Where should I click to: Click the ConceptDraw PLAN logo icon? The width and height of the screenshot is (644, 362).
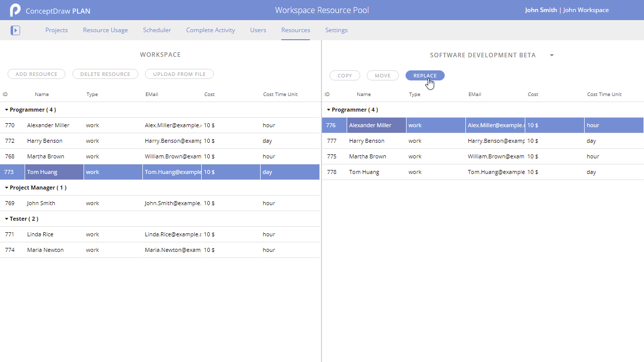click(15, 10)
